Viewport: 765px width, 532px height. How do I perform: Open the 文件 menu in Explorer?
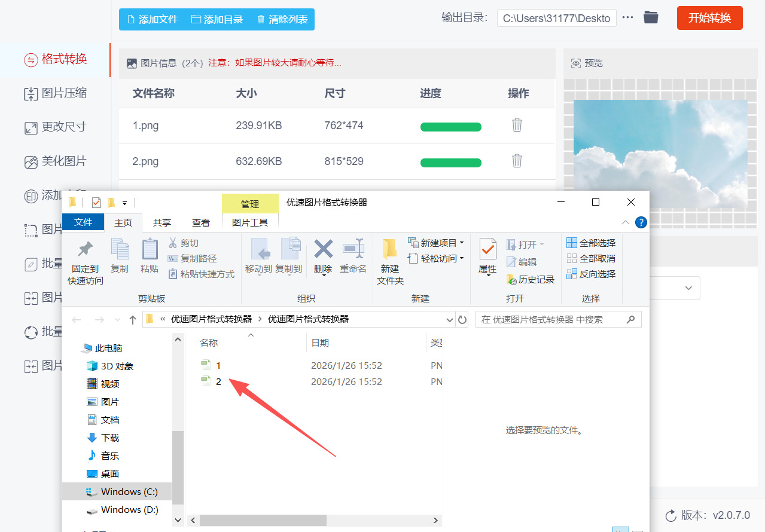83,222
